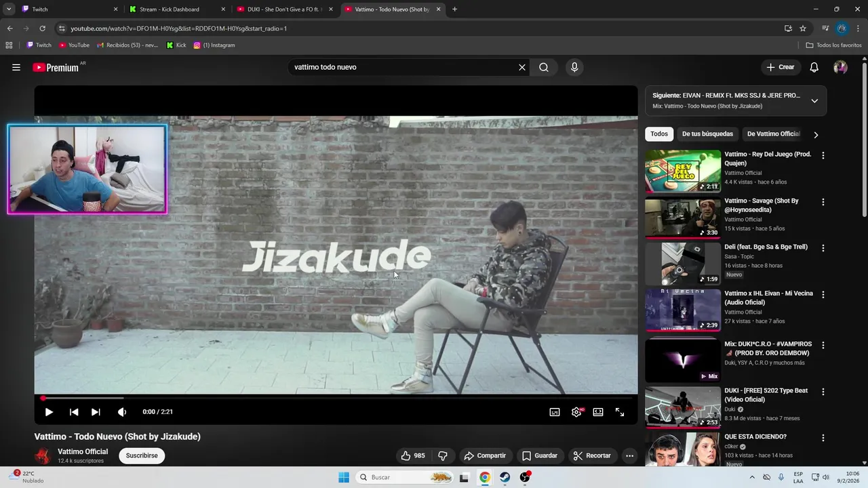868x488 pixels.
Task: Open the YouTube hamburger guide menu
Action: click(x=16, y=67)
